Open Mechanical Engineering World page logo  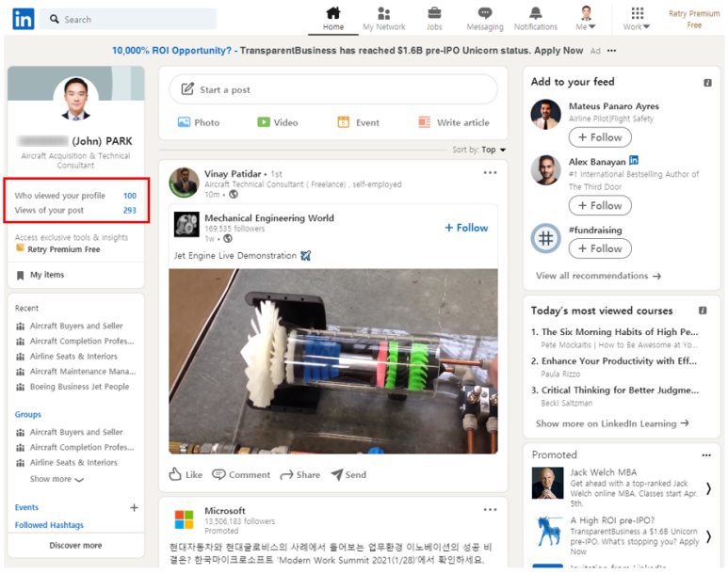pyautogui.click(x=186, y=225)
